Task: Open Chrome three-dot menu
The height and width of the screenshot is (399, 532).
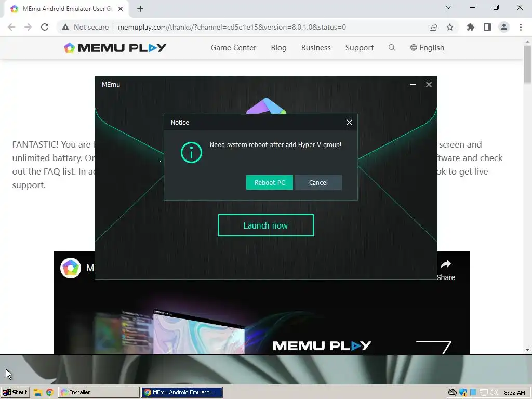Action: click(x=521, y=27)
